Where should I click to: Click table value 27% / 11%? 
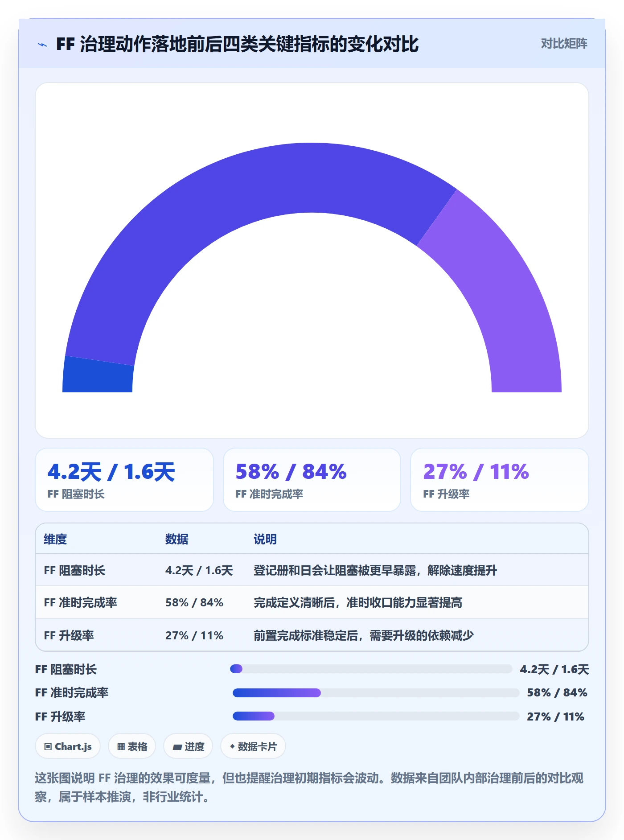tap(194, 635)
